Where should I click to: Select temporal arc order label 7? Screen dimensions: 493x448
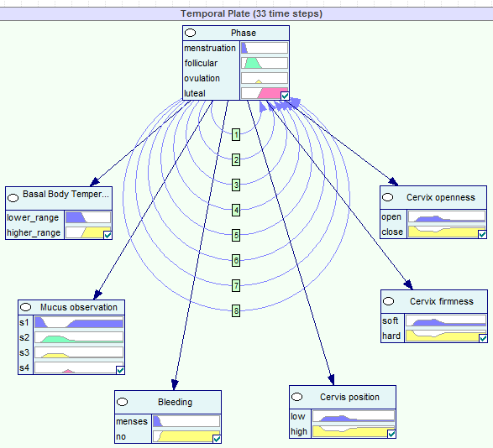[x=236, y=285]
